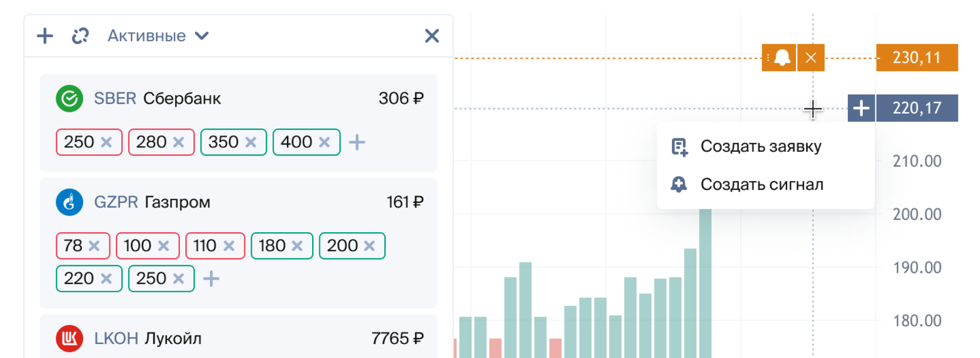Add a new price level for Сбербанк
980x358 pixels.
357,142
